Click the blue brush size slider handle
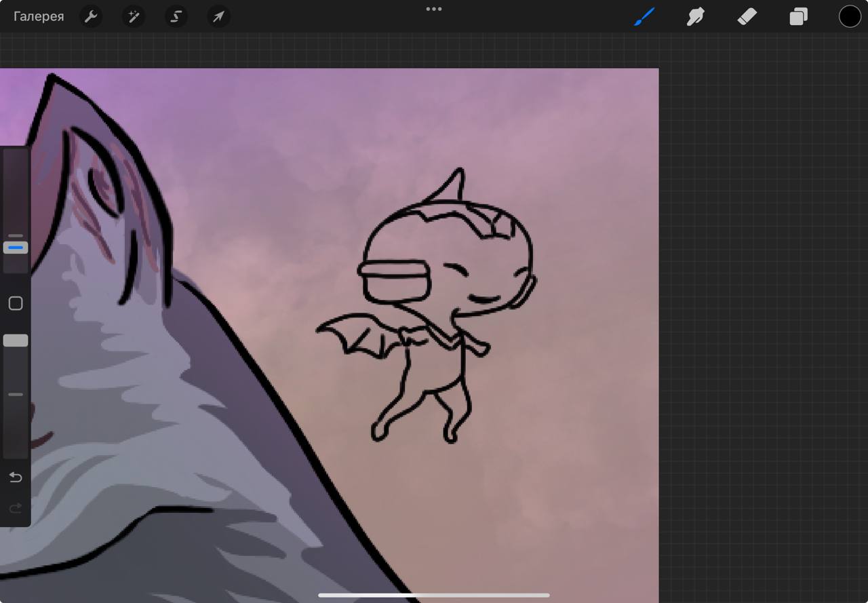The image size is (868, 603). [x=16, y=248]
